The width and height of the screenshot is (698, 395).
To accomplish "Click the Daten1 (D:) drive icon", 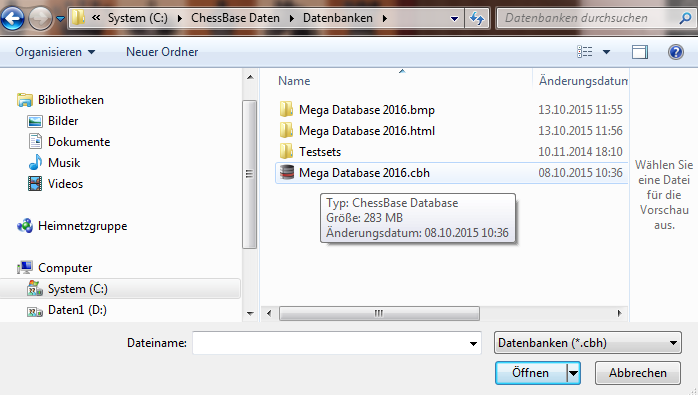I will 35,311.
